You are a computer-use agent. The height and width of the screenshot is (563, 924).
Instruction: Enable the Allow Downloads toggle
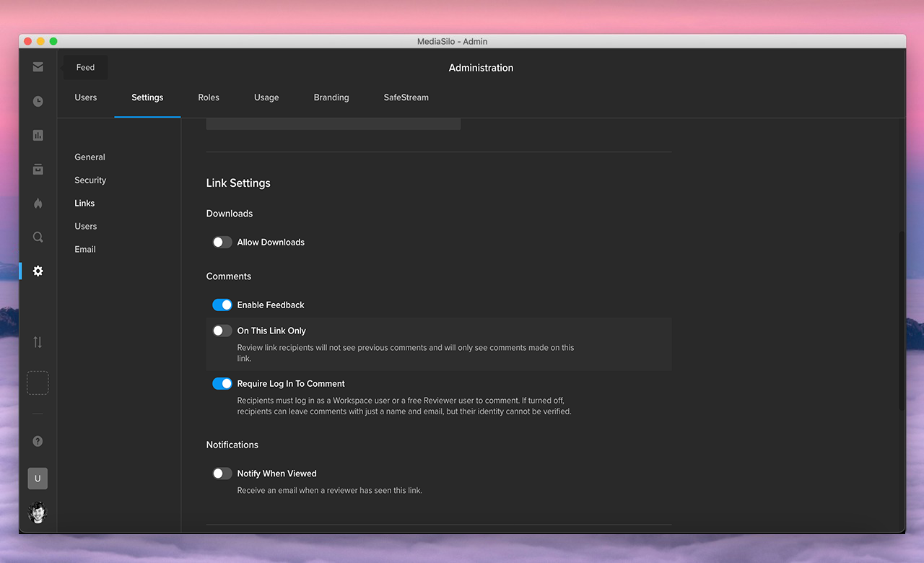coord(222,243)
